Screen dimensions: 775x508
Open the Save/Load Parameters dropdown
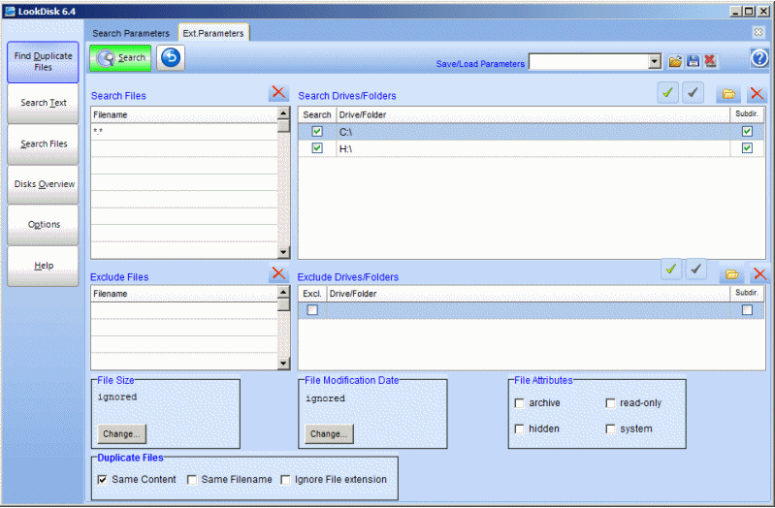(654, 62)
